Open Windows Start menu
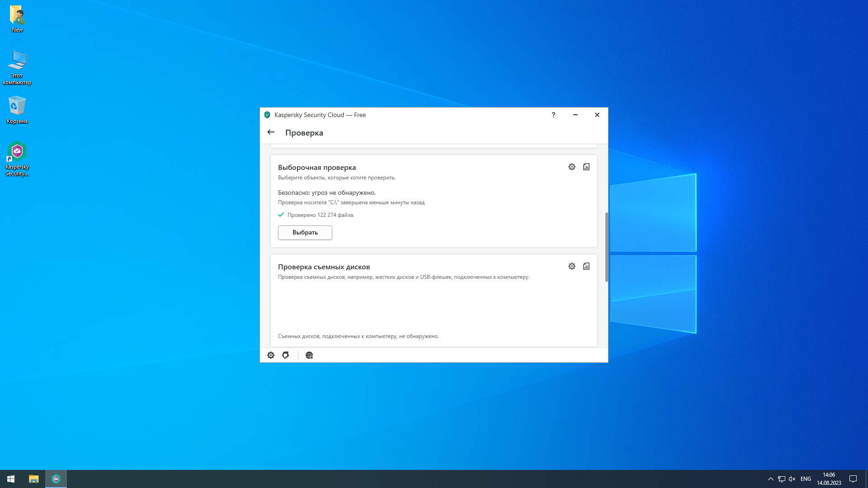868x488 pixels. tap(11, 479)
